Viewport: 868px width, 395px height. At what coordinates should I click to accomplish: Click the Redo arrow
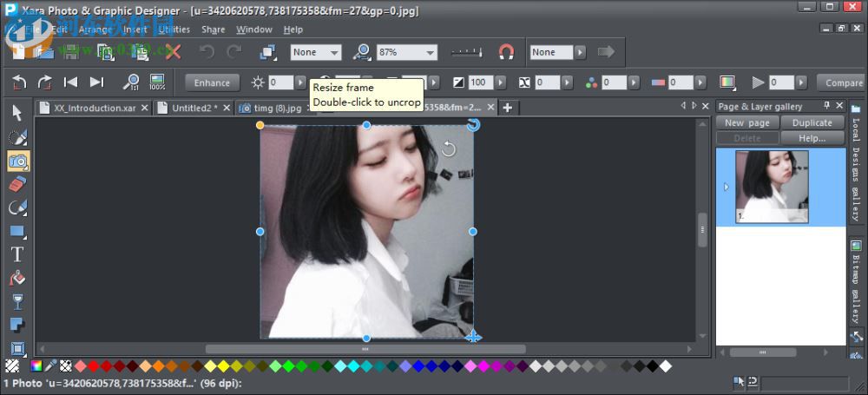(234, 52)
